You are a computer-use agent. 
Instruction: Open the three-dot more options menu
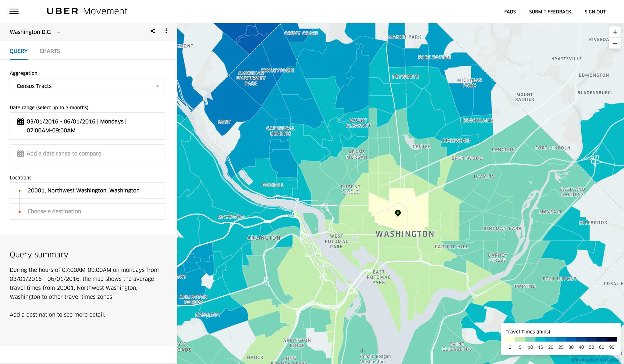tap(166, 31)
